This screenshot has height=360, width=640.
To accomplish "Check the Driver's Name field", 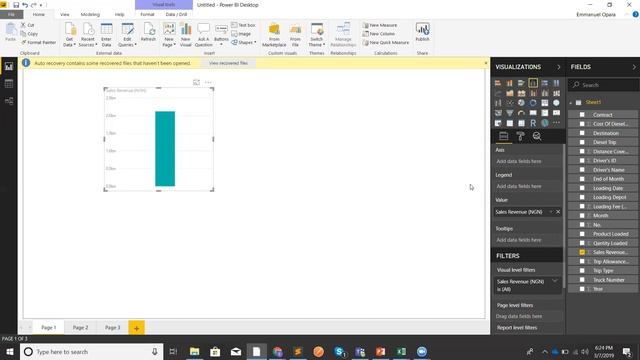I will coord(582,170).
